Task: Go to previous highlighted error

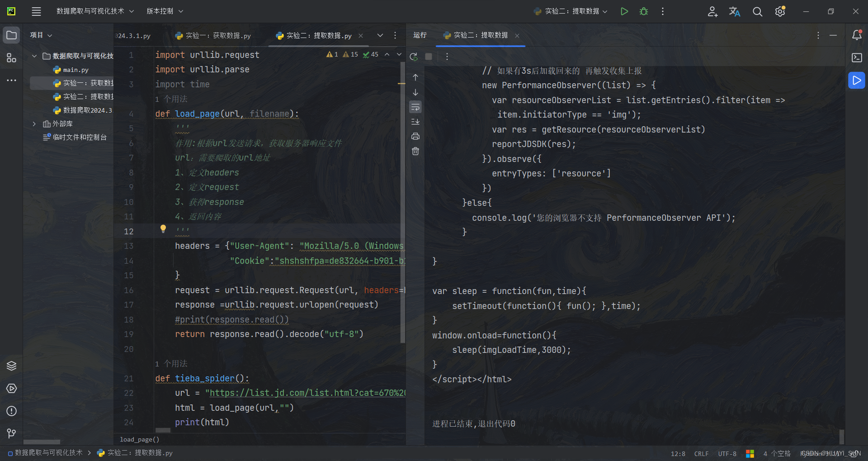Action: click(387, 54)
